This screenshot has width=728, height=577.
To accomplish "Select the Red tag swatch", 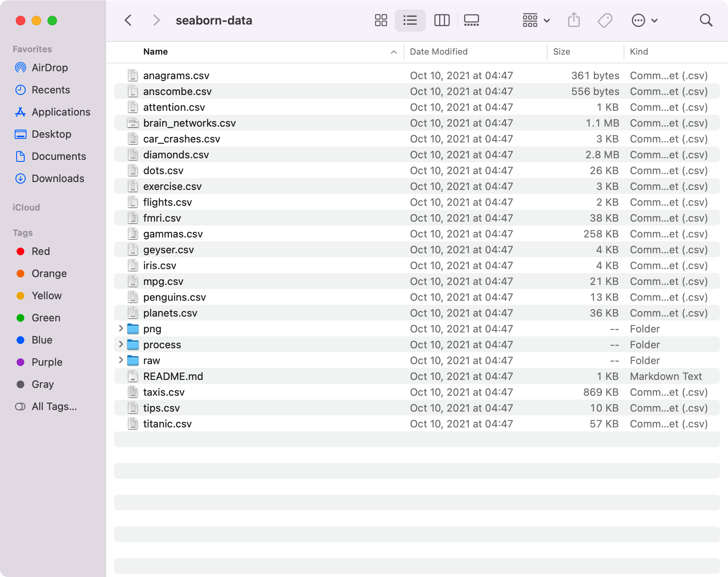I will tap(20, 251).
